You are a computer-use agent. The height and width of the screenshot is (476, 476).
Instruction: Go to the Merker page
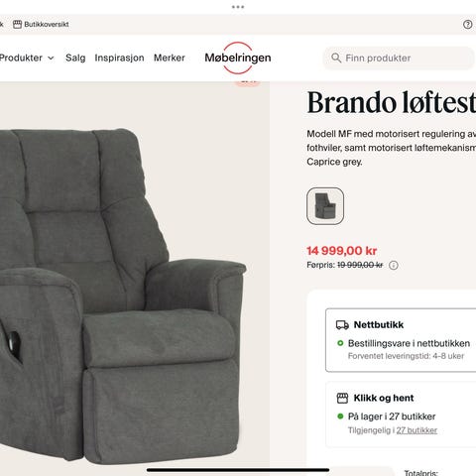170,58
